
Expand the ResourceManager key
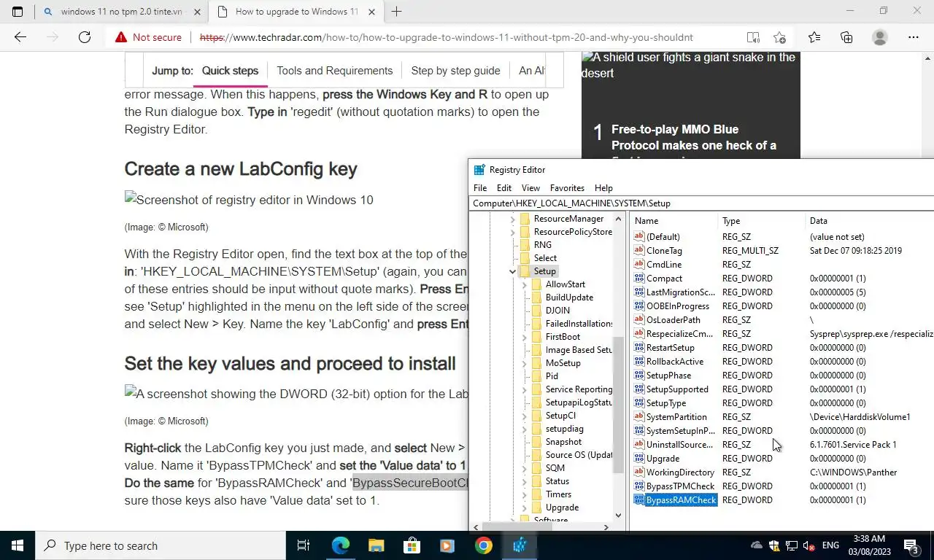click(x=513, y=219)
